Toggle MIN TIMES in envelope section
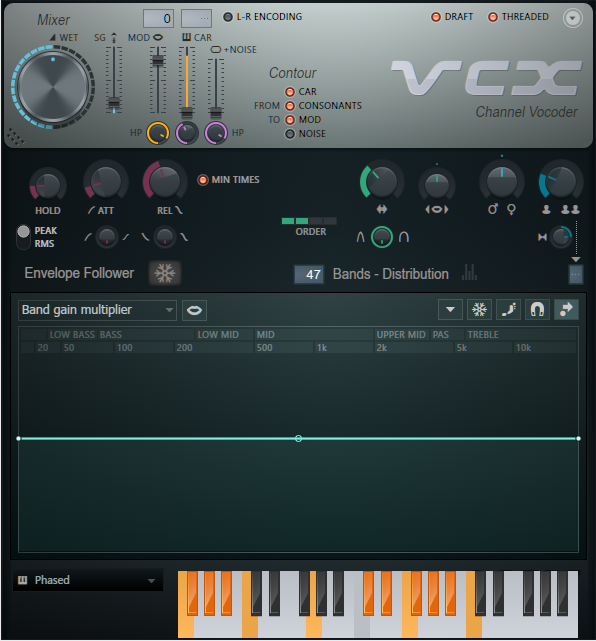This screenshot has width=596, height=641. pos(202,180)
